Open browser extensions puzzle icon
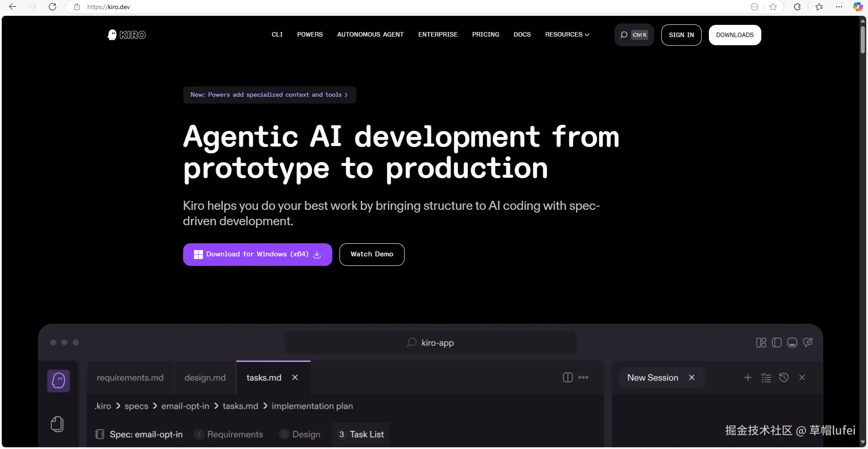The height and width of the screenshot is (449, 868). click(797, 7)
